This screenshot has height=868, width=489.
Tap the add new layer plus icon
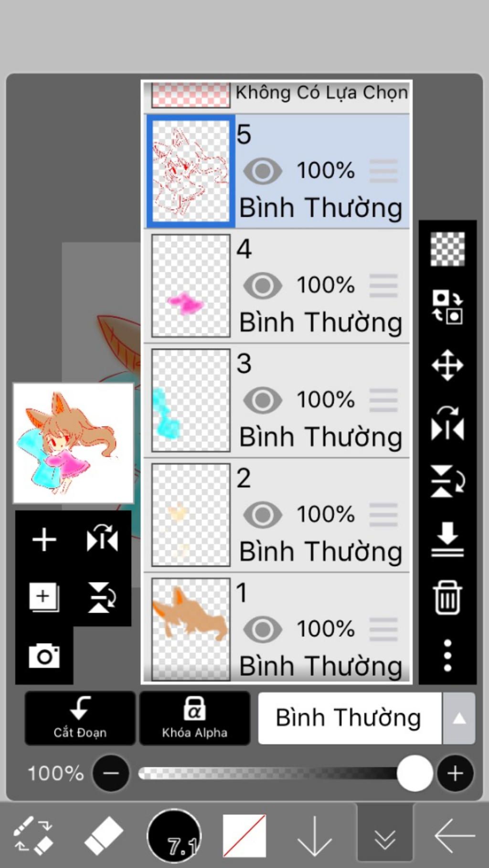[x=44, y=540]
